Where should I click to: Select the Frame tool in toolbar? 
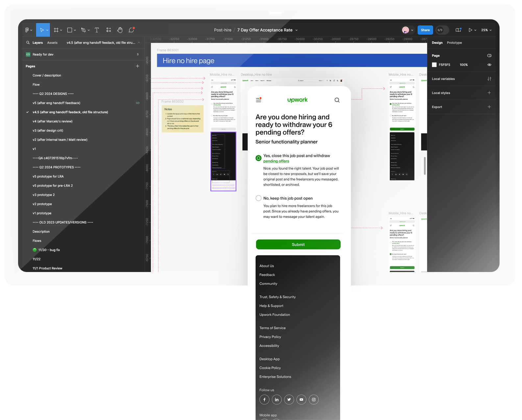point(56,30)
